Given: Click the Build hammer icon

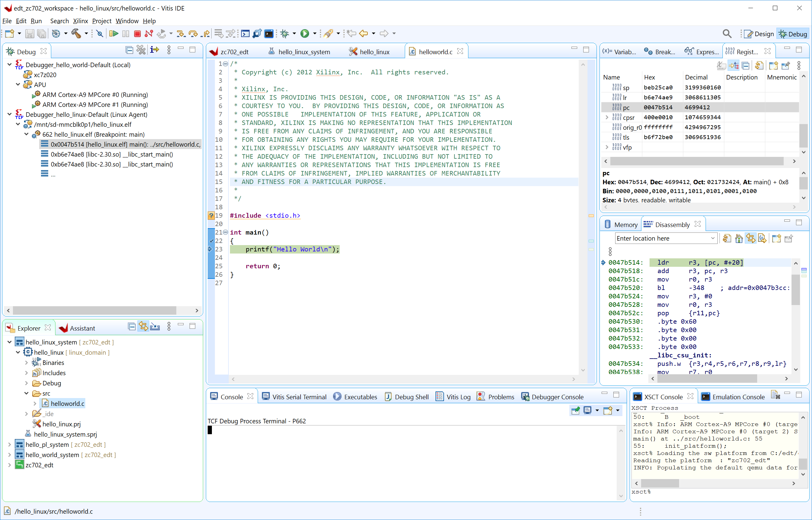Looking at the screenshot, I should pyautogui.click(x=76, y=33).
